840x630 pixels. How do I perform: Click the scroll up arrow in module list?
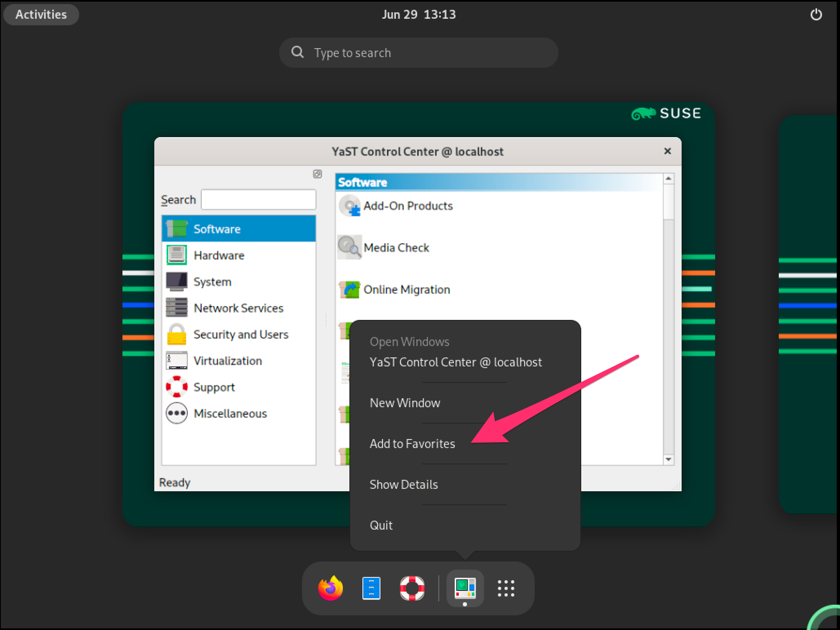pos(668,179)
